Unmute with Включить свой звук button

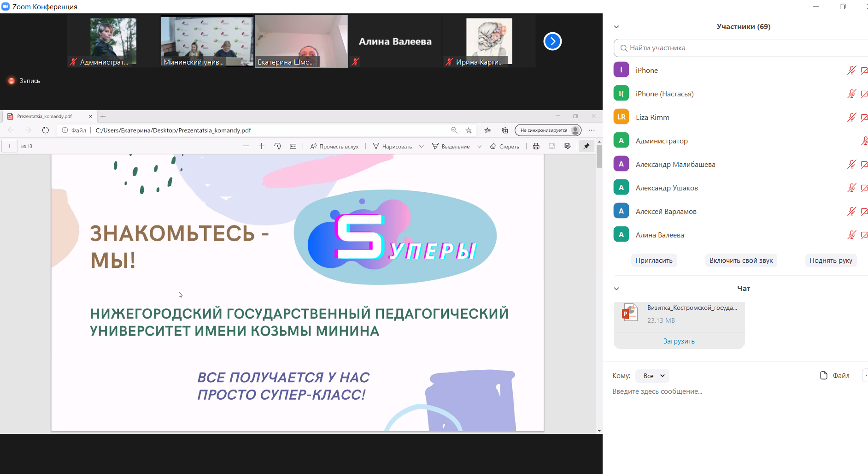point(741,261)
